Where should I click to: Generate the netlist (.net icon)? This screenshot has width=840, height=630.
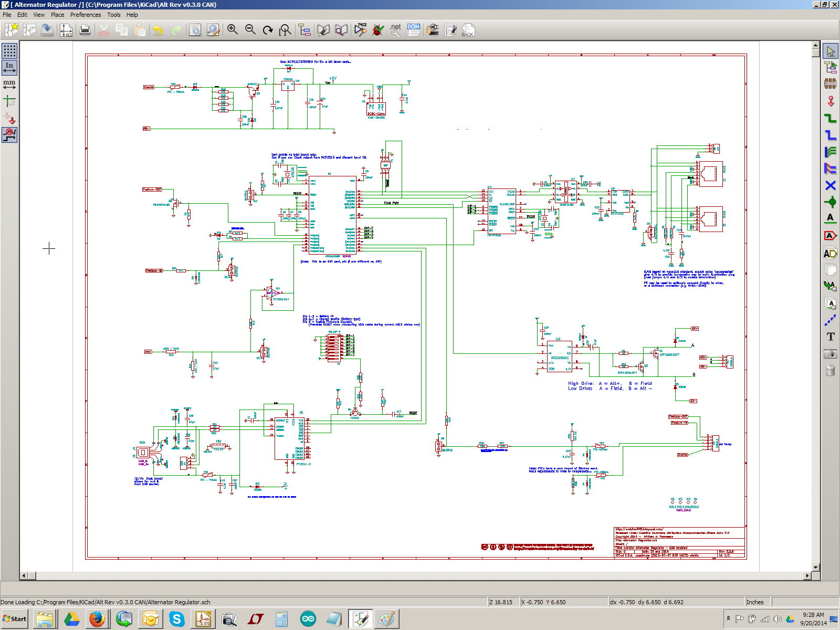pos(395,30)
